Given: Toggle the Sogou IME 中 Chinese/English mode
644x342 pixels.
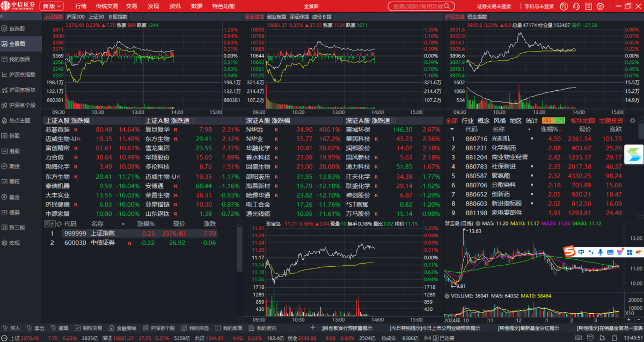Looking at the screenshot, I should 581,252.
